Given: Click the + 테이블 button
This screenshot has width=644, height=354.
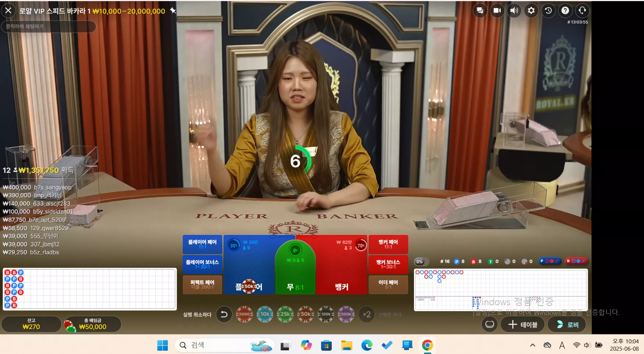Looking at the screenshot, I should [x=522, y=324].
